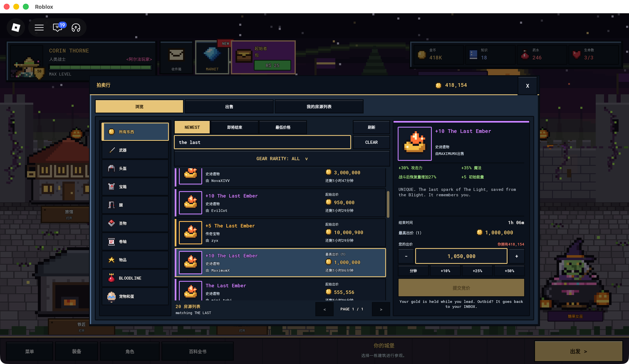Open the hamburger menu icon
629x364 pixels.
pyautogui.click(x=39, y=27)
